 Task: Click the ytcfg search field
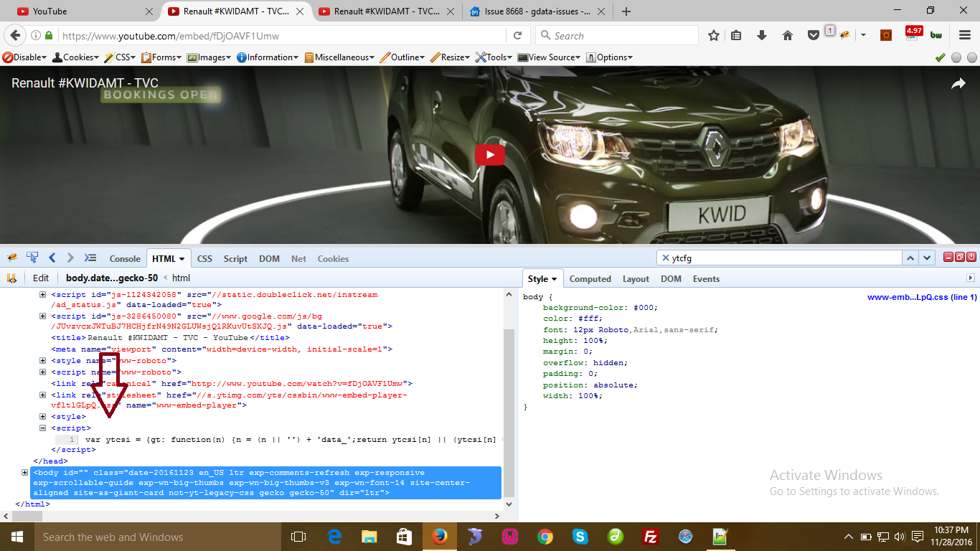782,258
